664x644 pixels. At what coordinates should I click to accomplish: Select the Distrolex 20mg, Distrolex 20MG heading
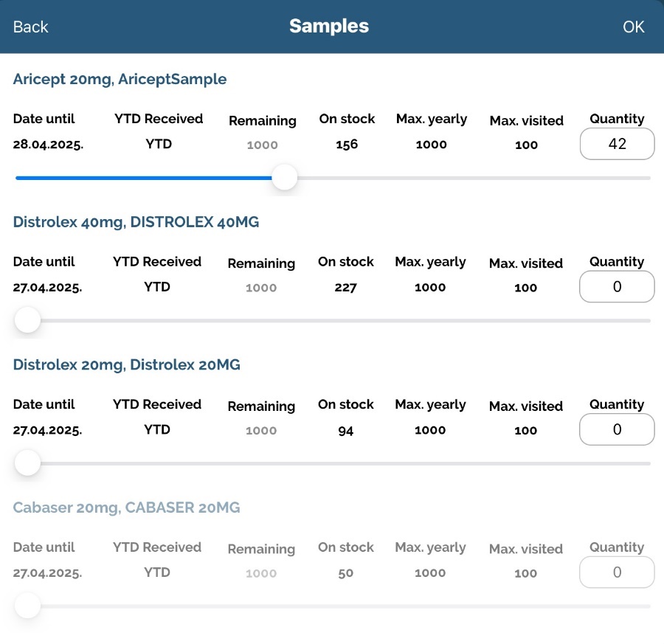126,364
